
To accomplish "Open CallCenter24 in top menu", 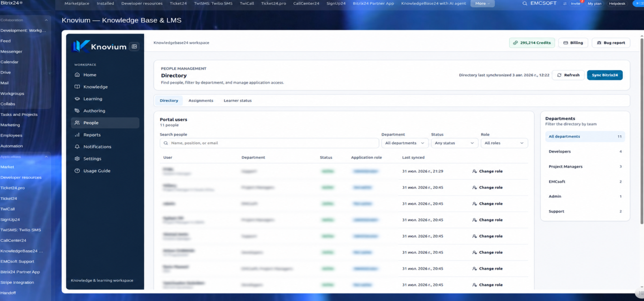I will click(306, 3).
